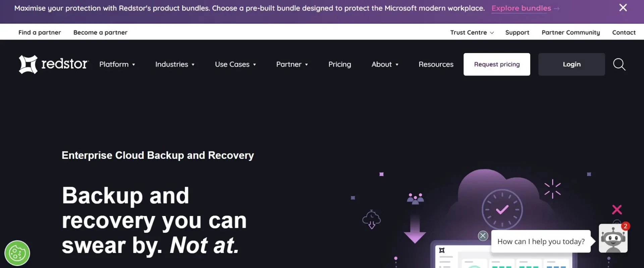The width and height of the screenshot is (644, 268).
Task: Open cookie preferences icon
Action: tap(17, 253)
